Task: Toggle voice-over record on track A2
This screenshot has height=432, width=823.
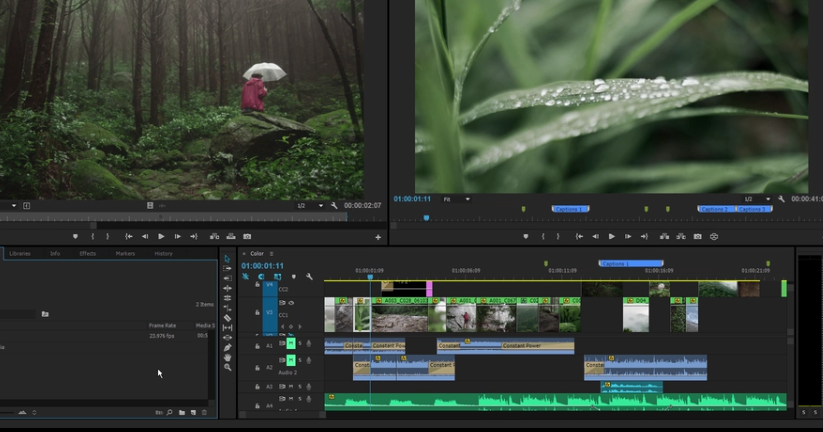Action: [x=309, y=361]
